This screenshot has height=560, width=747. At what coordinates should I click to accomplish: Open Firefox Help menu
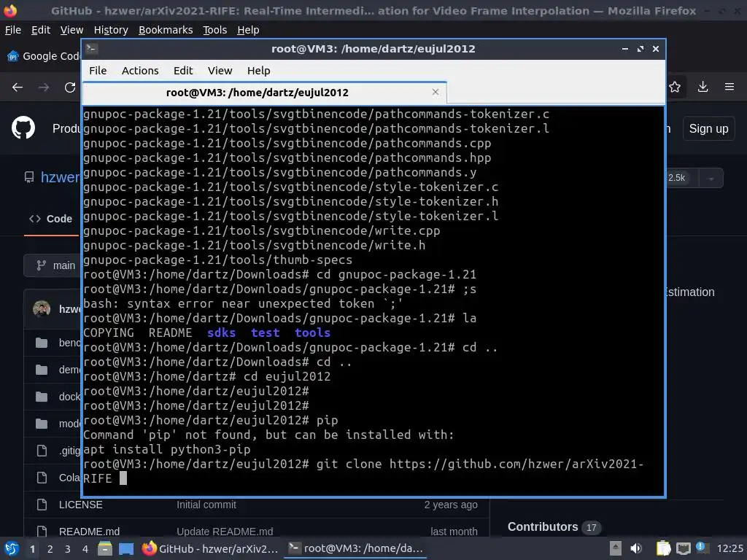point(248,30)
